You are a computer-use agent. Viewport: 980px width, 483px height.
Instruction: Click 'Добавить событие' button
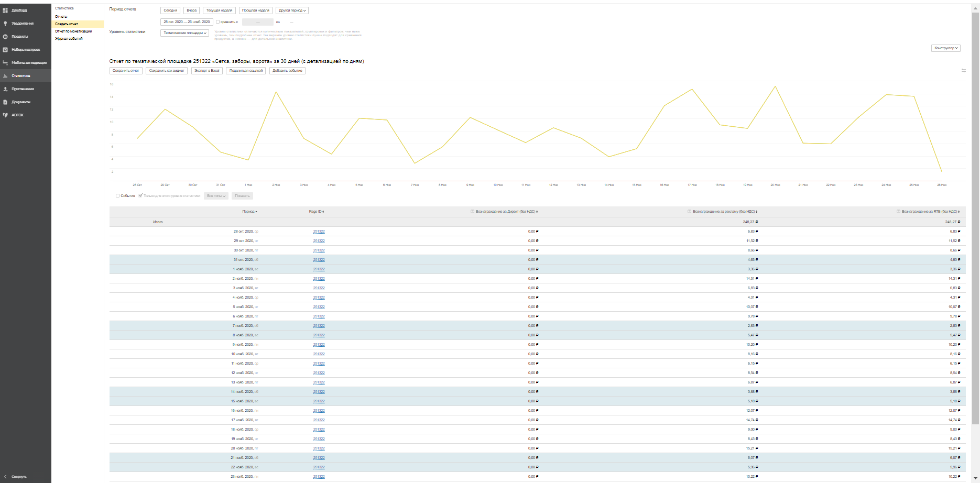pos(287,71)
